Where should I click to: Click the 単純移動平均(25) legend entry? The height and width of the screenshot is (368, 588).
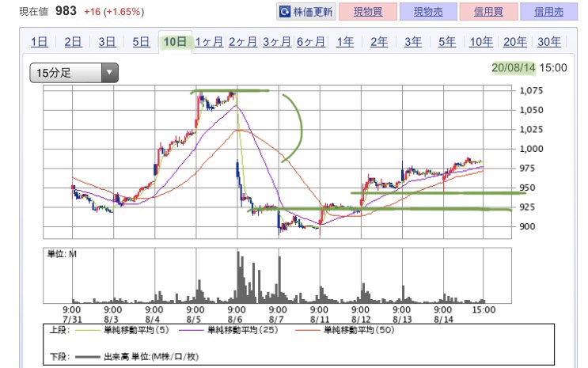(x=229, y=330)
